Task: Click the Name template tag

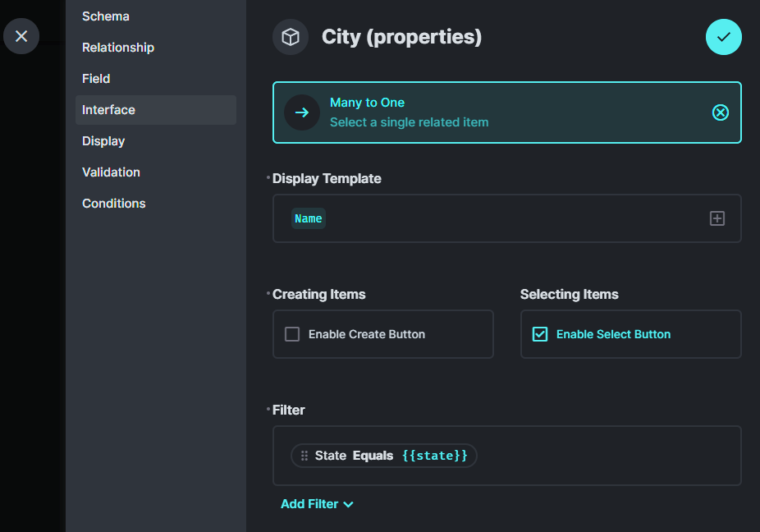Action: point(309,218)
